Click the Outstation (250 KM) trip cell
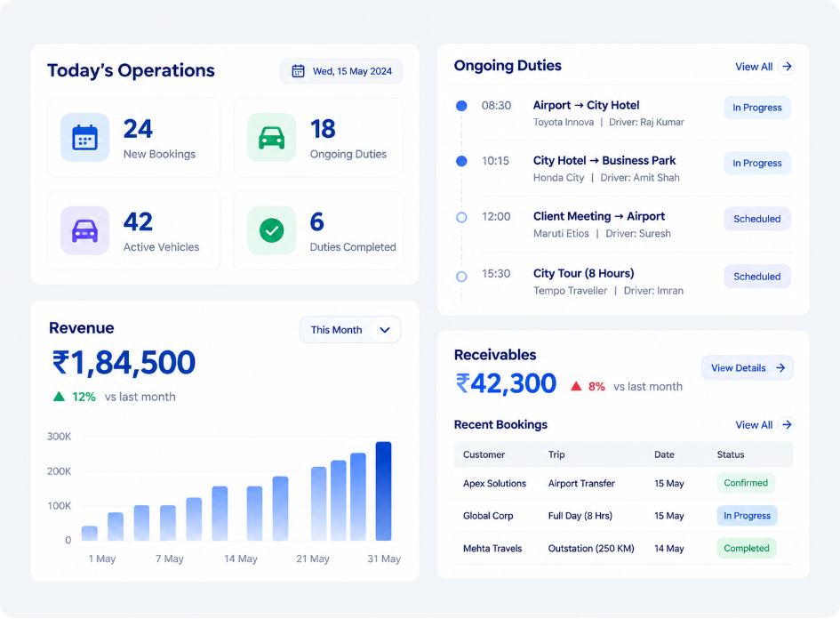The height and width of the screenshot is (619, 840). pyautogui.click(x=591, y=548)
